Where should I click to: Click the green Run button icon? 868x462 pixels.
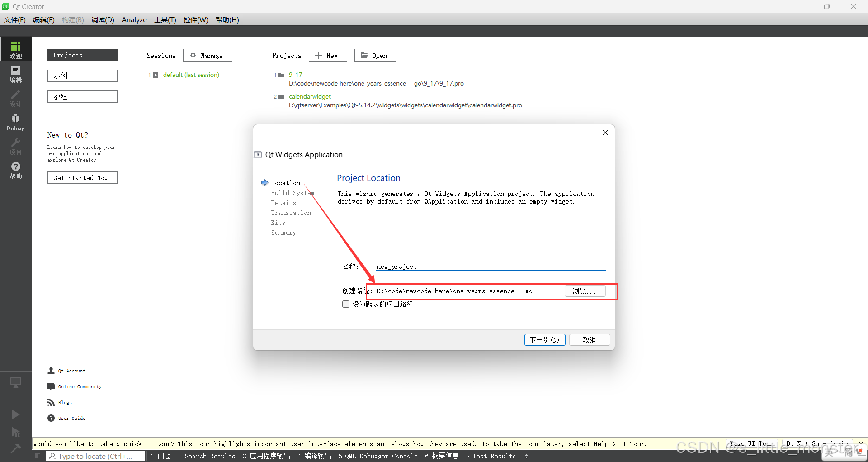click(15, 414)
